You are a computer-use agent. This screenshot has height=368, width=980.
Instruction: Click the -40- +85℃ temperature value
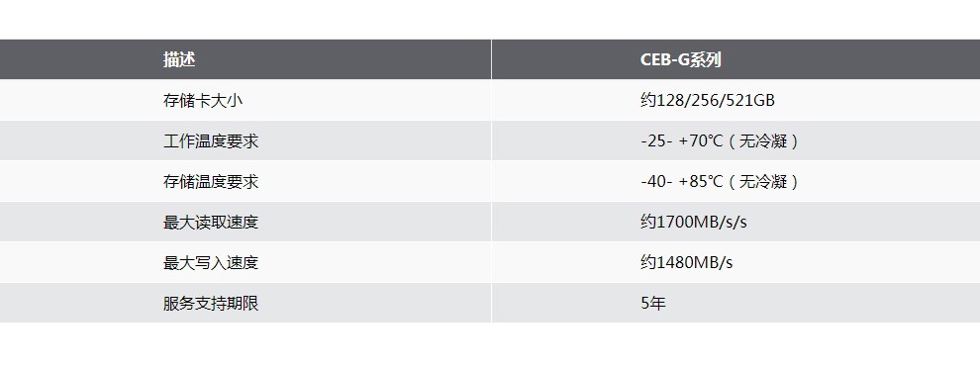(x=682, y=181)
